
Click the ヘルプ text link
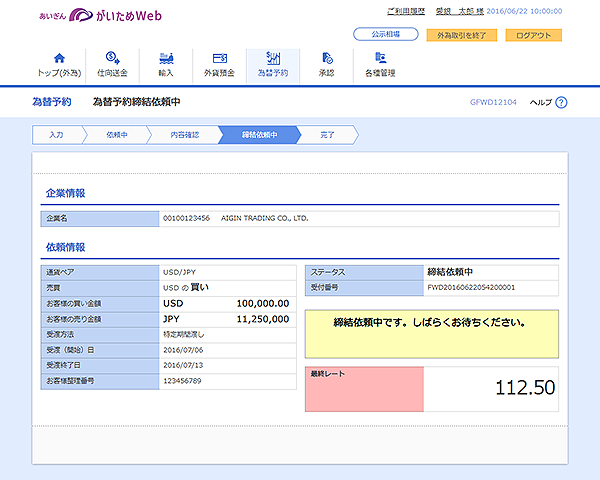pyautogui.click(x=541, y=102)
